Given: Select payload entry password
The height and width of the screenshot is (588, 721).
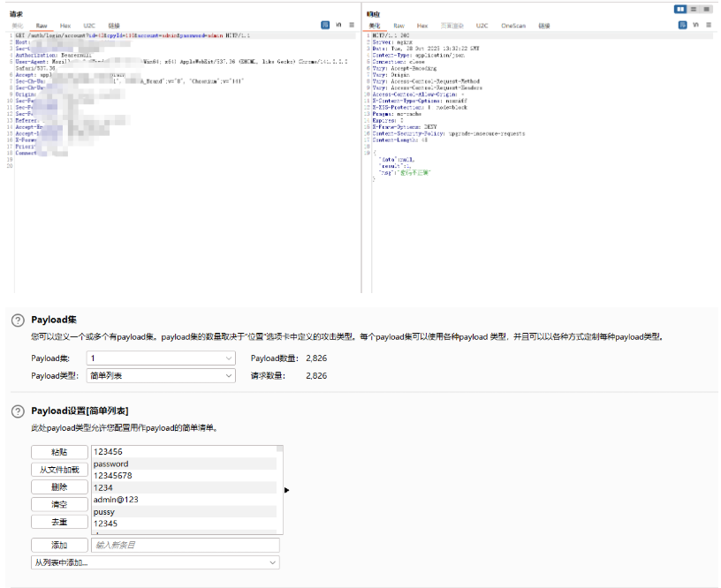Looking at the screenshot, I should point(184,464).
